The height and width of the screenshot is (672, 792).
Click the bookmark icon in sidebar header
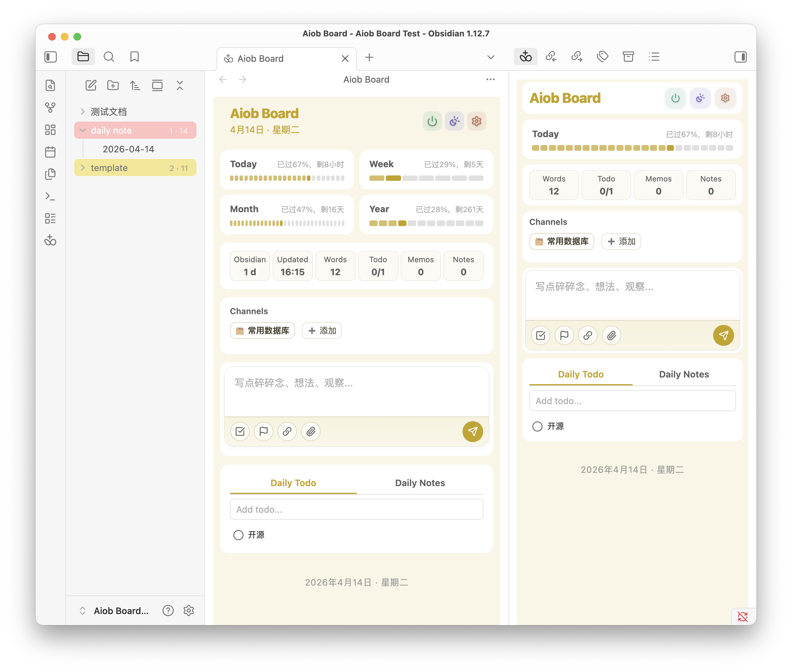tap(134, 57)
